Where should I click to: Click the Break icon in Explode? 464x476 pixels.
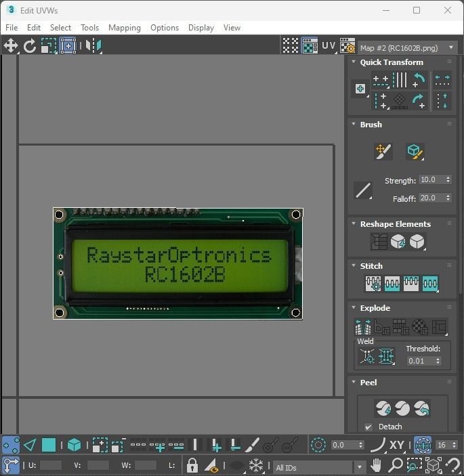(363, 326)
